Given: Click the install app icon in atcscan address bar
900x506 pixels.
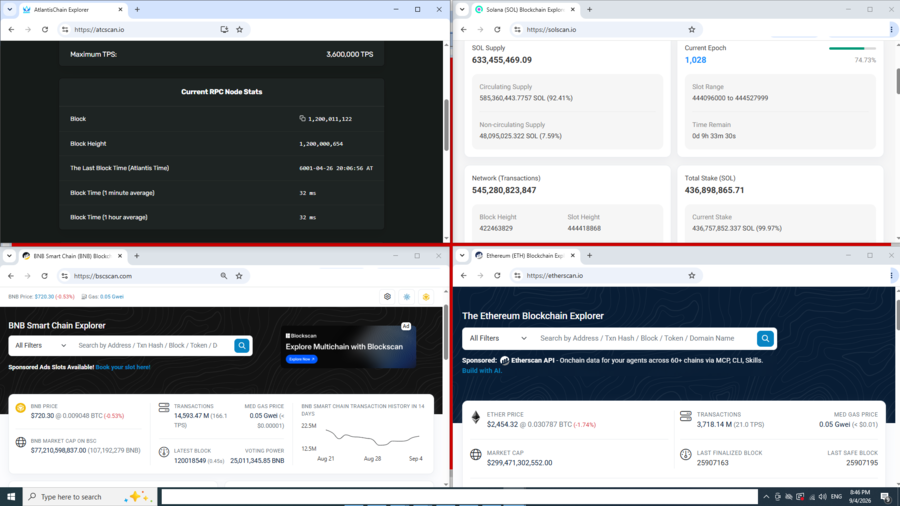Looking at the screenshot, I should pyautogui.click(x=224, y=29).
